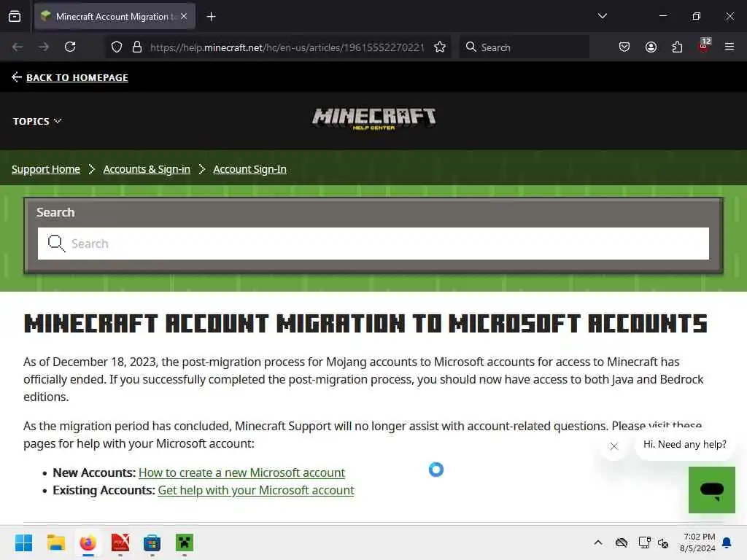This screenshot has width=747, height=560.
Task: Show hidden system tray icons
Action: click(598, 542)
